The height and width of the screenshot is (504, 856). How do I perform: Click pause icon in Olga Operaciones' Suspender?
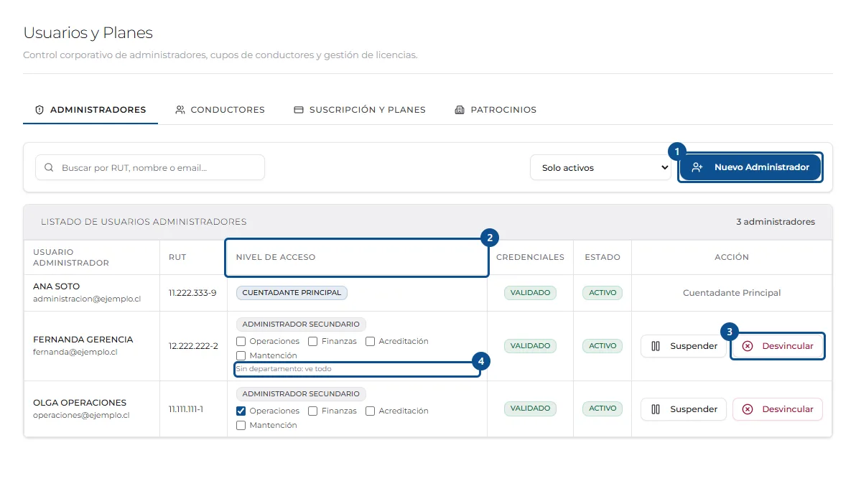(x=656, y=409)
